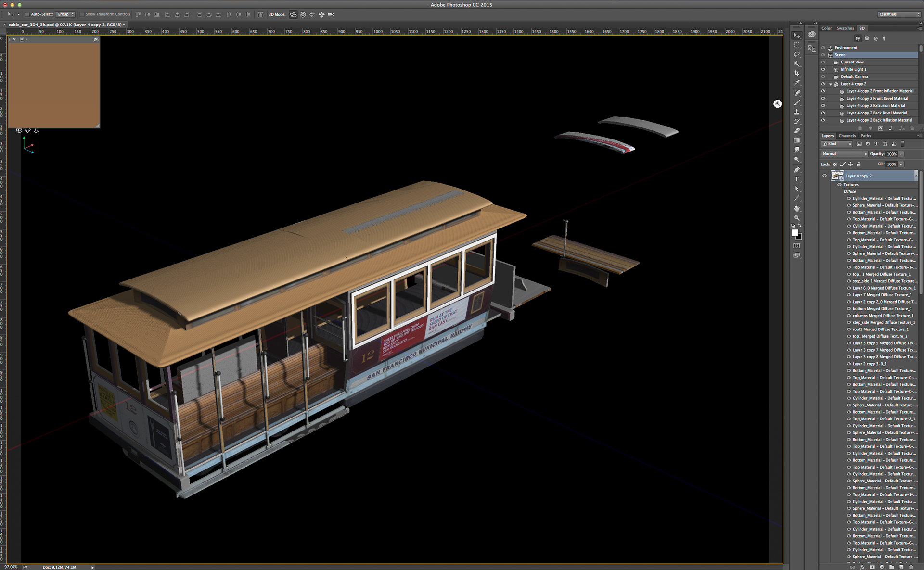This screenshot has width=924, height=570.
Task: Click the Opacity value field
Action: (x=891, y=154)
